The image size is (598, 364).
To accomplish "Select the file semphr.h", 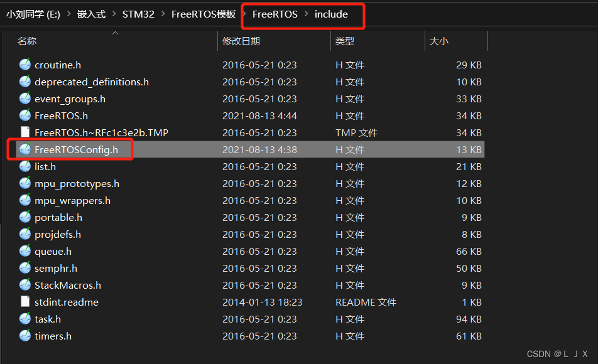I will coord(56,268).
